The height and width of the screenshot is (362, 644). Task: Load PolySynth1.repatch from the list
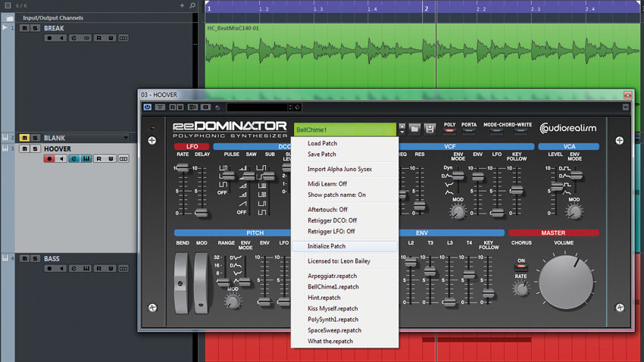[333, 320]
